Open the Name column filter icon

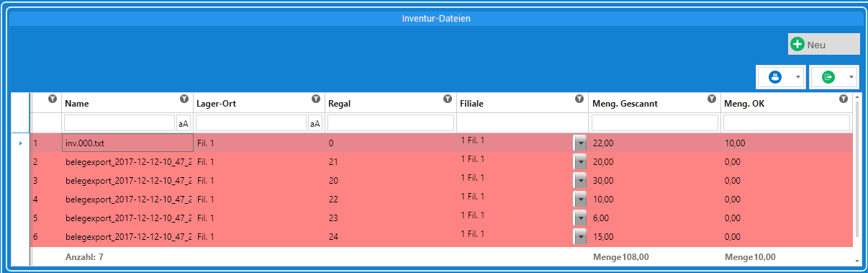(184, 99)
